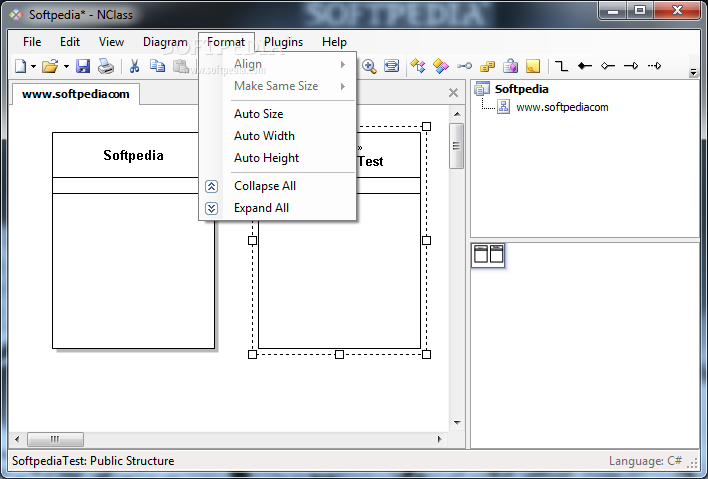Expand the Open recent files arrow
Image resolution: width=708 pixels, height=479 pixels.
coord(66,67)
